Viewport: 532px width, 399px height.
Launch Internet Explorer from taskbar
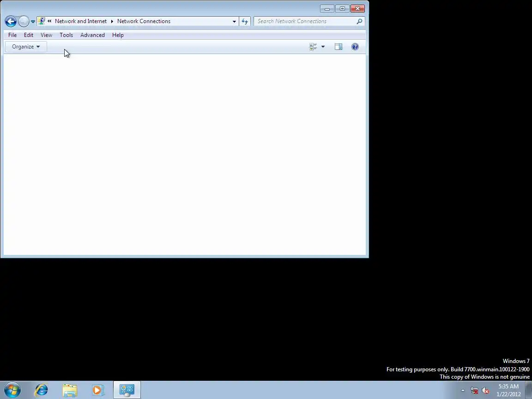pyautogui.click(x=42, y=390)
